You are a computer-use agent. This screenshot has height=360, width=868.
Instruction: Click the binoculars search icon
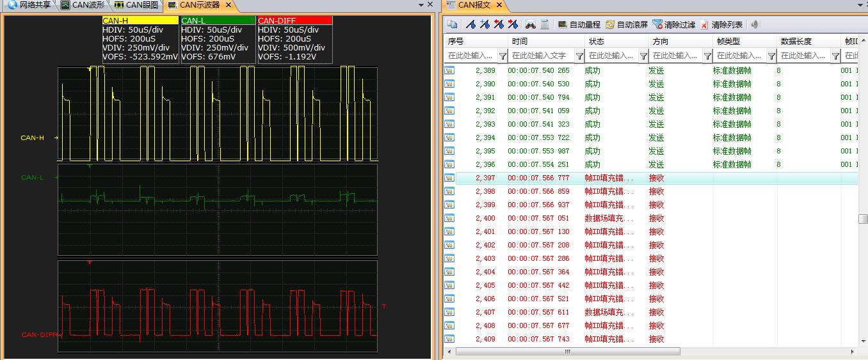pos(531,25)
